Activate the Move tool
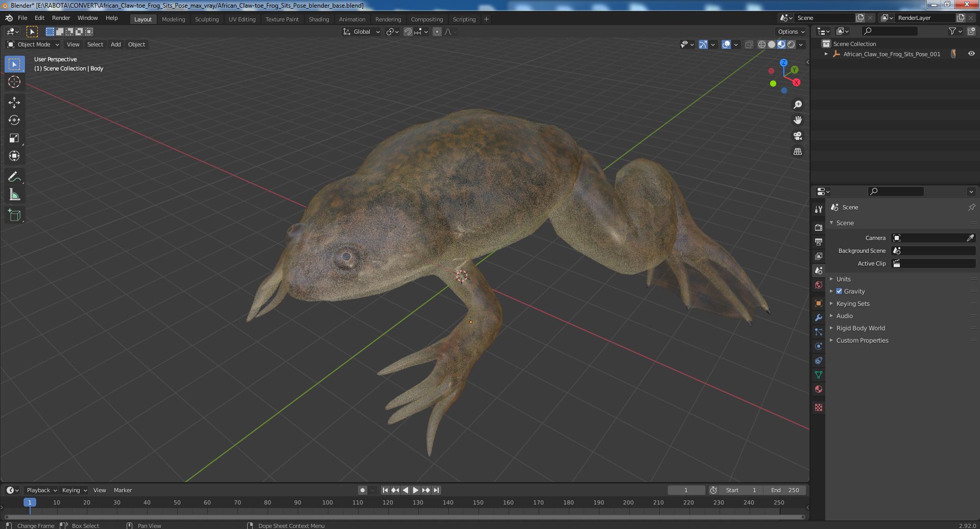This screenshot has width=980, height=529. 14,102
